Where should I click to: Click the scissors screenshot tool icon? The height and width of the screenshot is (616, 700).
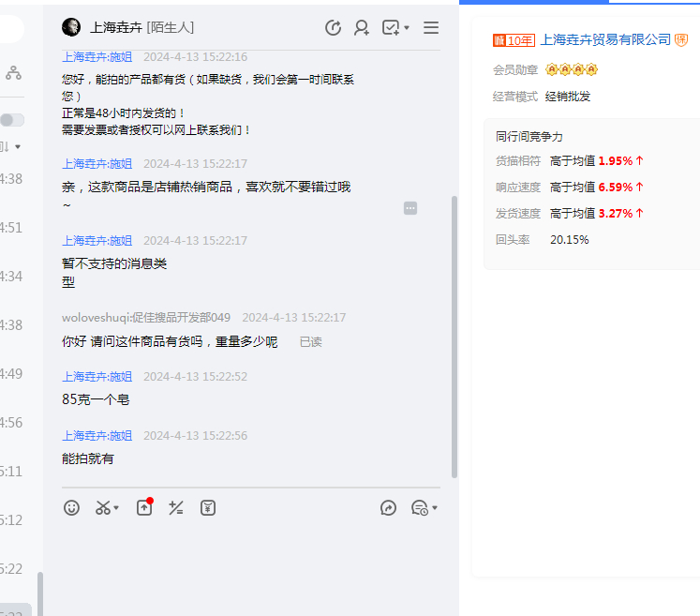(x=102, y=507)
